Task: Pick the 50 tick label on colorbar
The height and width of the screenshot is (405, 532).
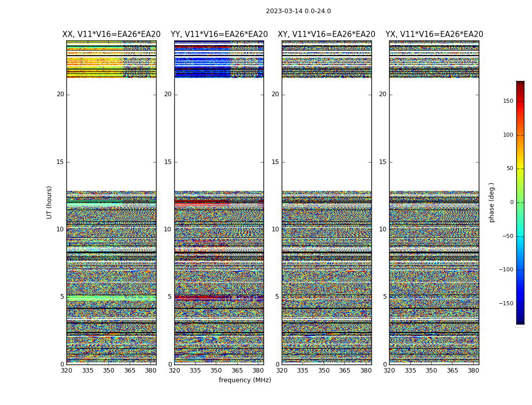Action: tap(509, 169)
